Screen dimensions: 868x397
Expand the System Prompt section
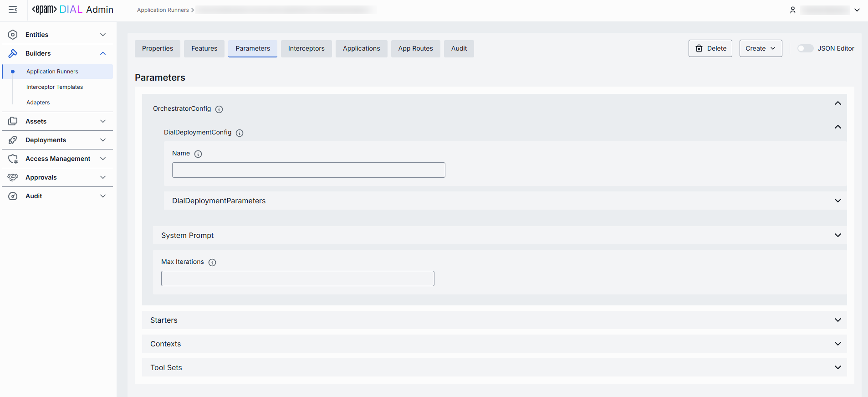837,235
